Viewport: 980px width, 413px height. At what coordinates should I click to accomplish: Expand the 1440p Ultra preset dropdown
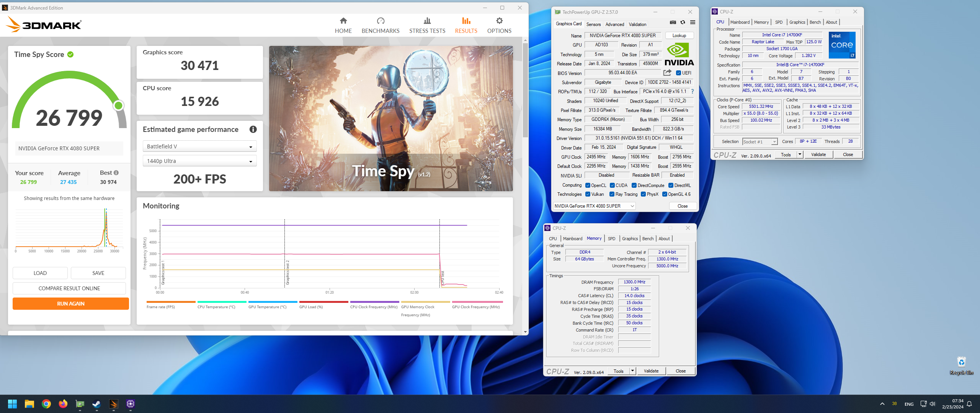pos(200,161)
